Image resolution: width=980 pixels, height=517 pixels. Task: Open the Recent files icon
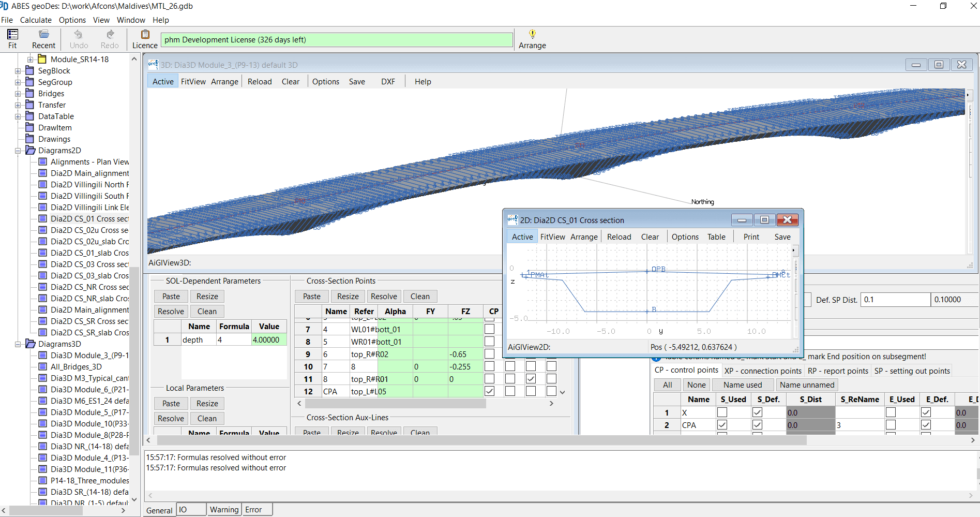point(43,35)
